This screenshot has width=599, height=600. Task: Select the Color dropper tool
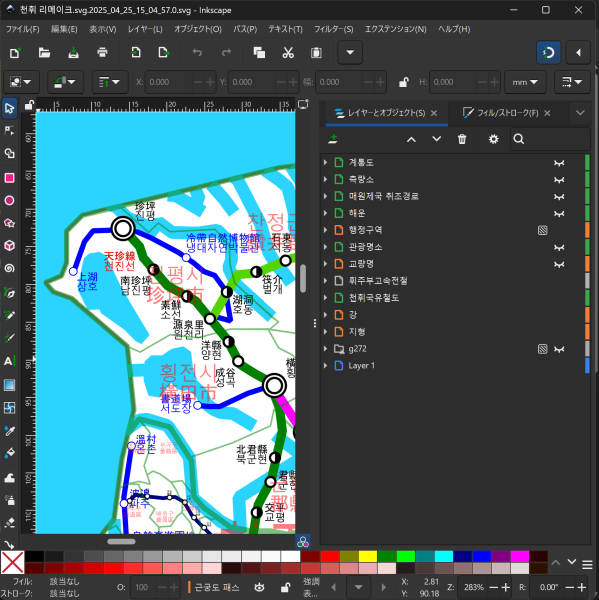point(9,431)
